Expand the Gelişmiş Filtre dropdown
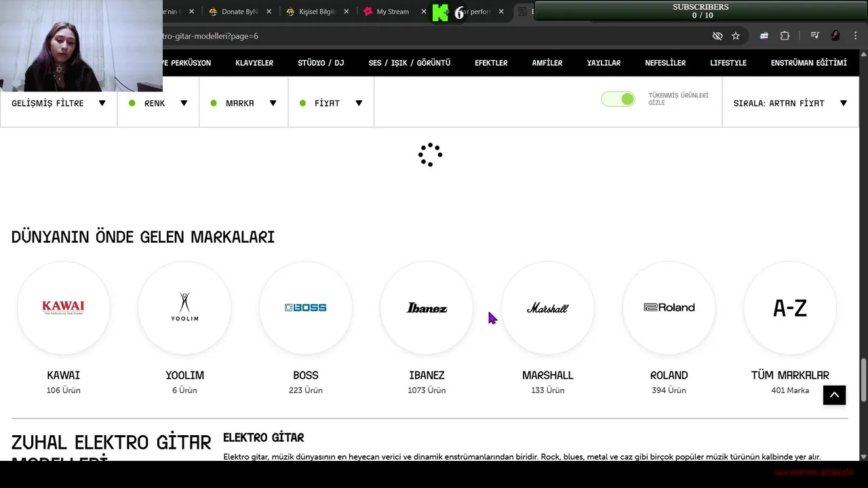This screenshot has height=488, width=868. (58, 103)
